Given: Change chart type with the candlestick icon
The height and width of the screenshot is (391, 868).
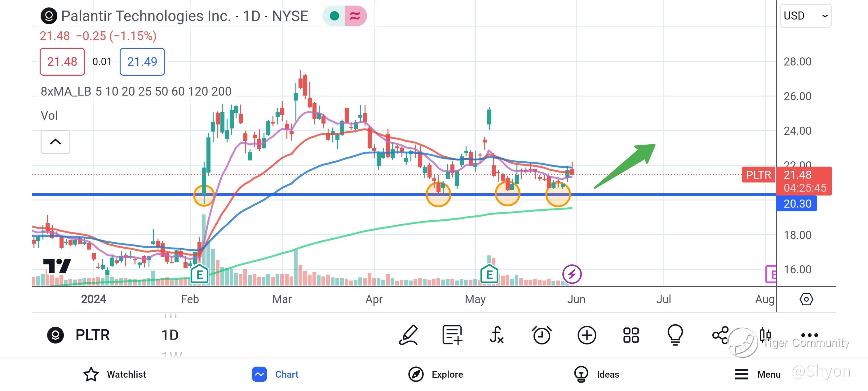Looking at the screenshot, I should [x=765, y=335].
